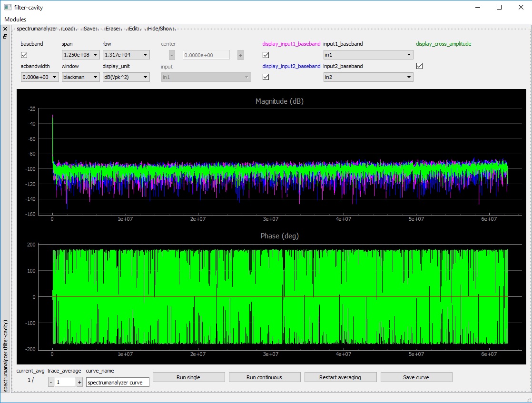This screenshot has width=532, height=403.
Task: Open the Modules menu
Action: pos(15,20)
